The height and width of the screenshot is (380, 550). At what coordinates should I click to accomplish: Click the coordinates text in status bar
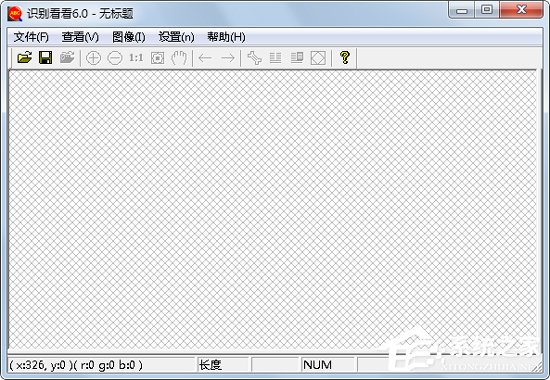[76, 365]
